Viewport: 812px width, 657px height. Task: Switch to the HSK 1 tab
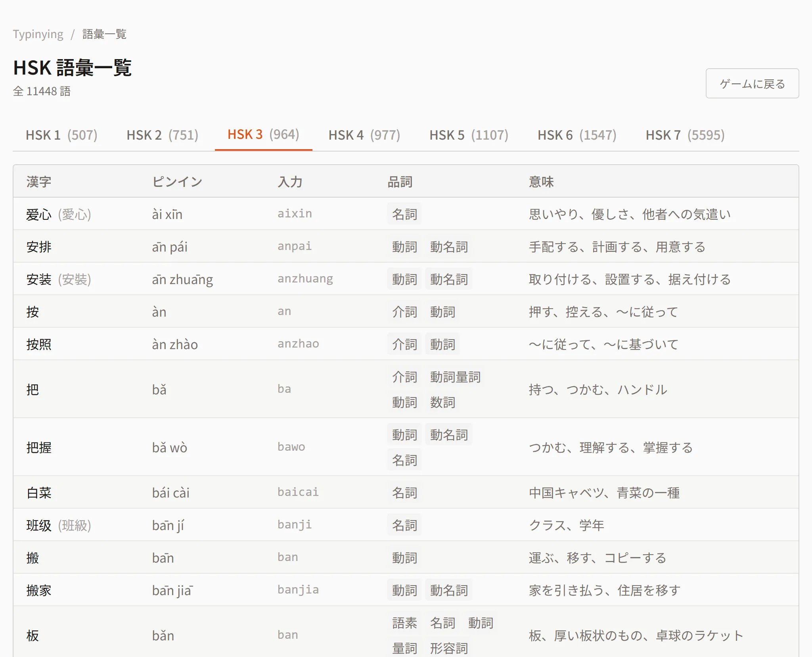(61, 135)
